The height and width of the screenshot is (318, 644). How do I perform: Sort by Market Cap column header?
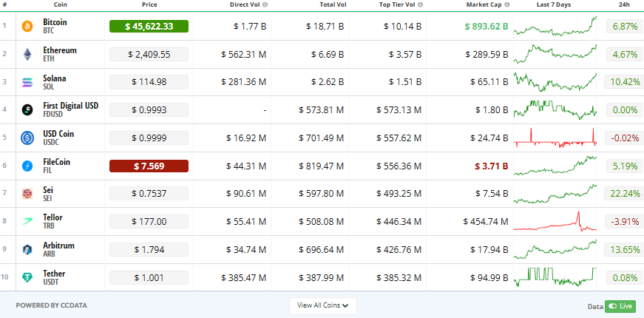point(484,5)
